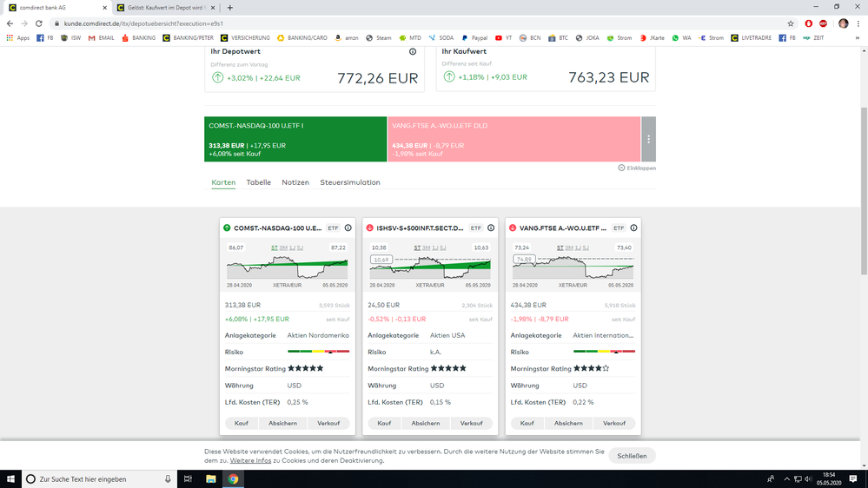Open Chrome from the Windows taskbar
The height and width of the screenshot is (488, 868).
pos(233,478)
